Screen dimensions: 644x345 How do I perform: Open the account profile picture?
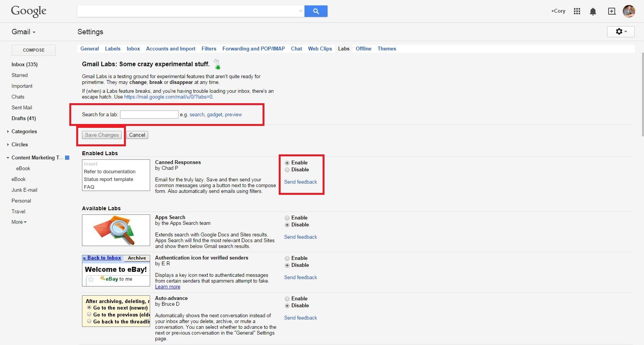pyautogui.click(x=629, y=12)
